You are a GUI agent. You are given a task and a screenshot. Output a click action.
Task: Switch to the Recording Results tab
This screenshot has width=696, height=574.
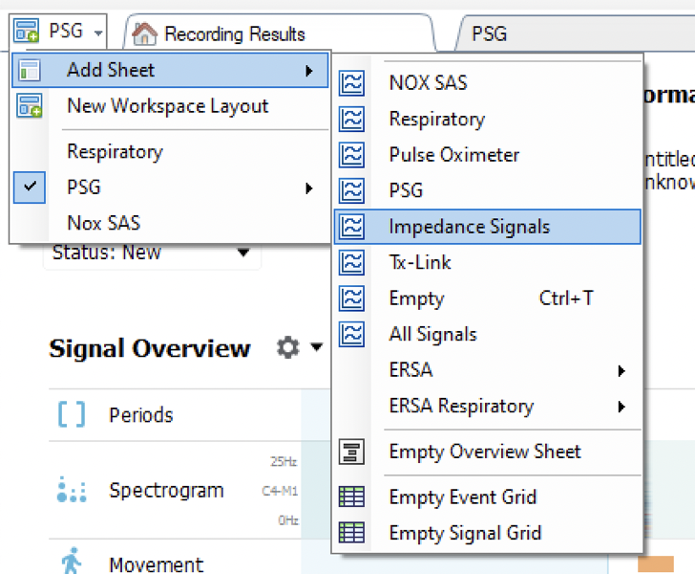280,34
